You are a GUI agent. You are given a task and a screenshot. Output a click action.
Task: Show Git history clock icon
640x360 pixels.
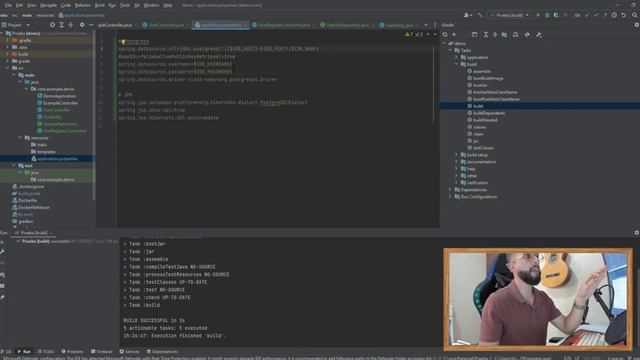coord(614,15)
